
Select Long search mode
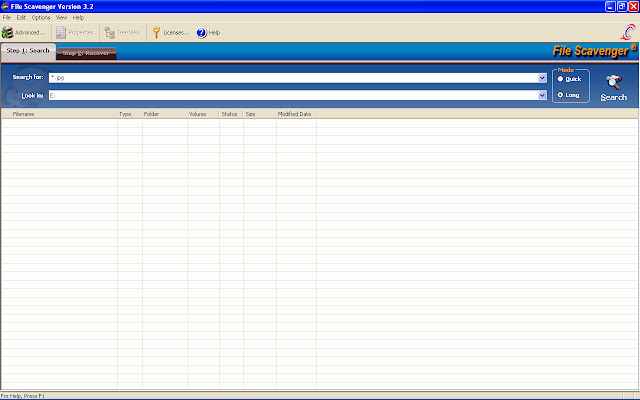coord(560,95)
